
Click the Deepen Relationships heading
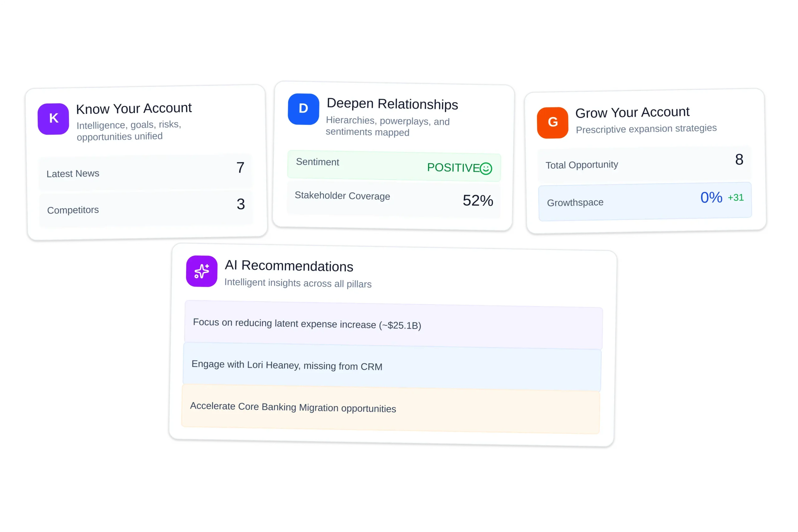pos(392,104)
